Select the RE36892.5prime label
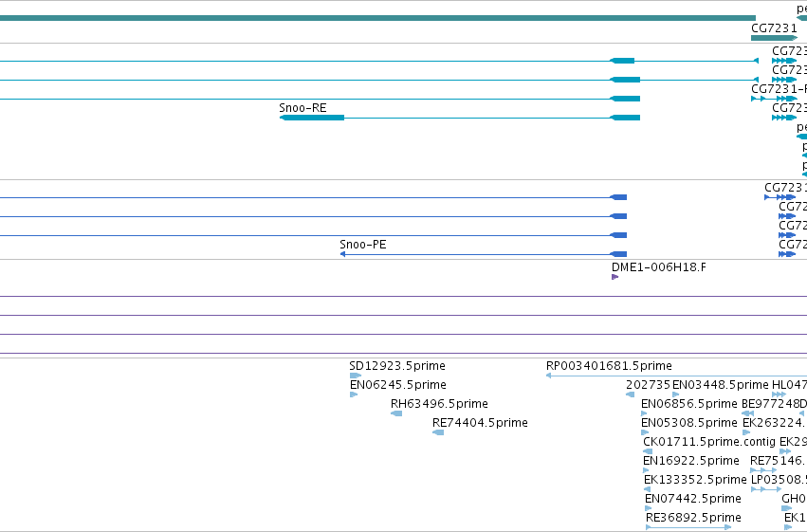The image size is (807, 532). click(694, 518)
